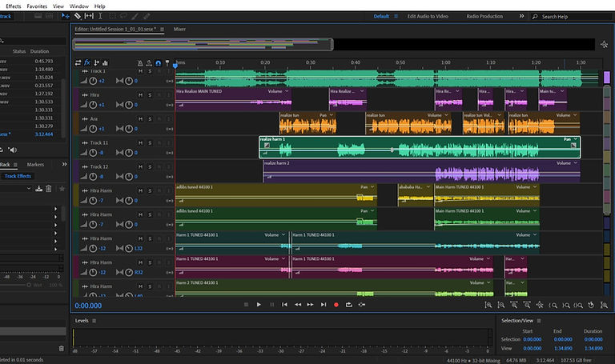Click Track 1 volume knob
This screenshot has width=615, height=364.
click(93, 81)
